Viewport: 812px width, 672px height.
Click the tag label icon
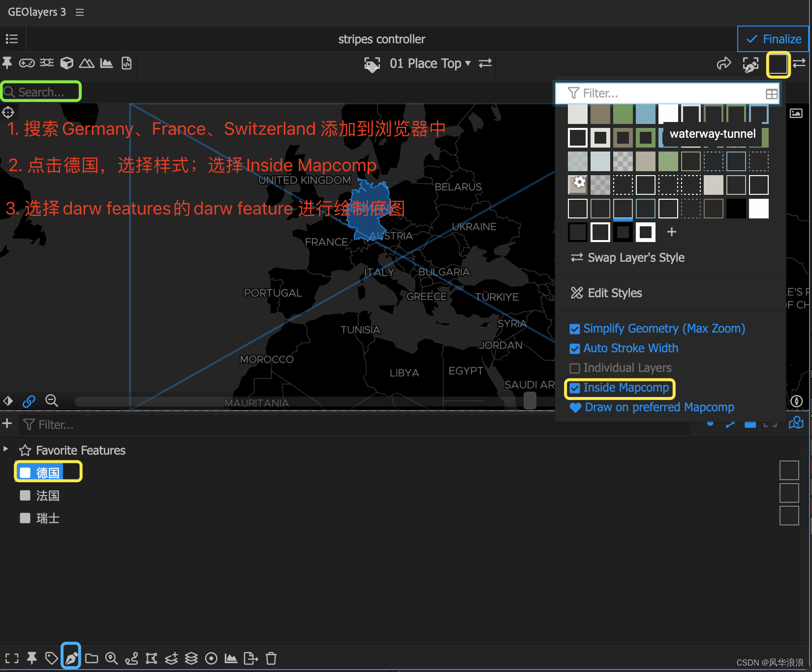point(51,658)
